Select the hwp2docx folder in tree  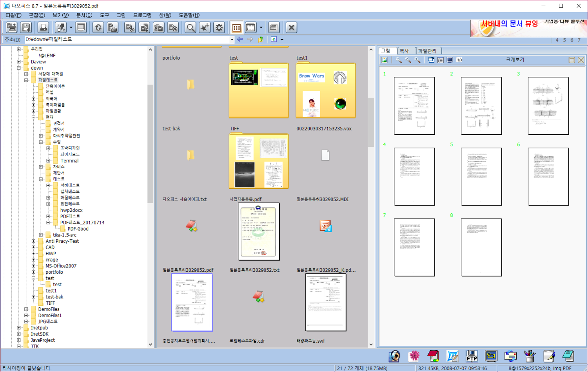(x=71, y=210)
